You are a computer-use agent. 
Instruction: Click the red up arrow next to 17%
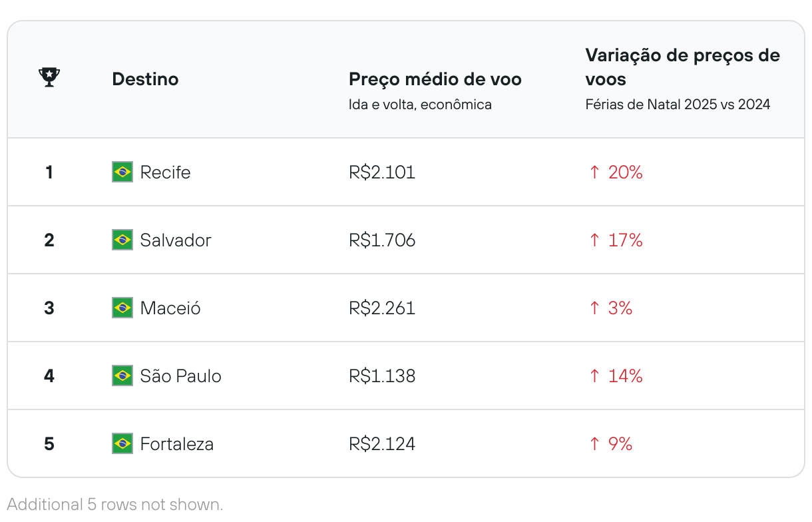(x=594, y=240)
